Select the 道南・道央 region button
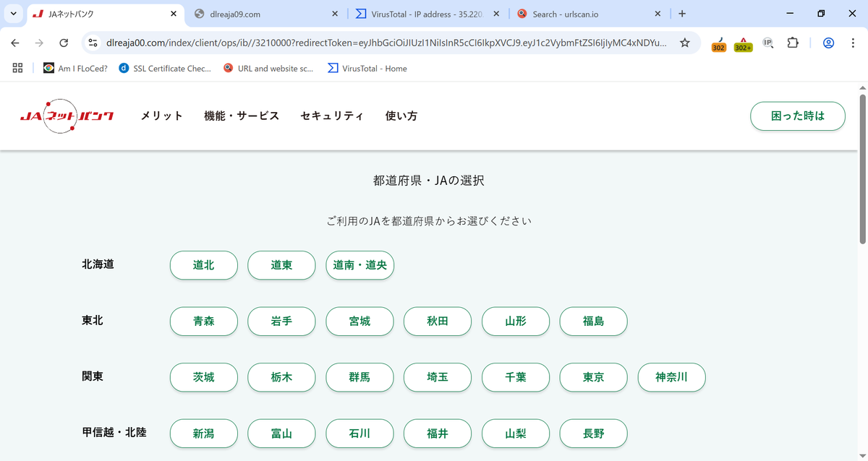Viewport: 868px width, 461px height. (x=359, y=265)
